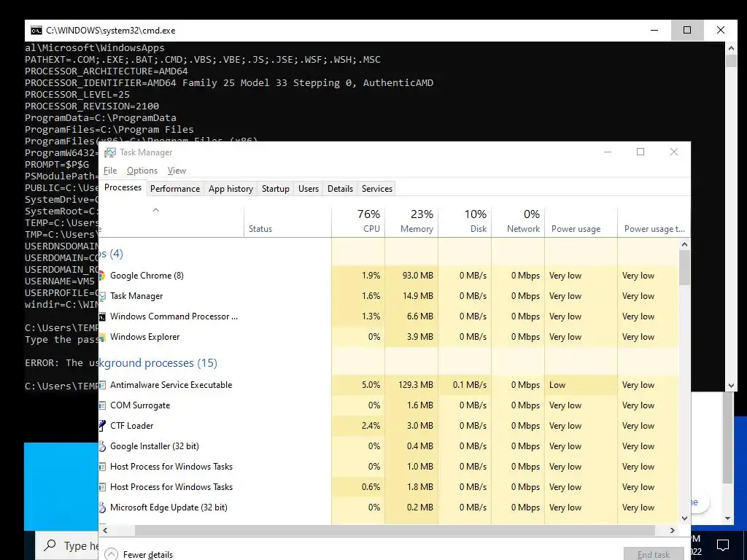Viewport: 747px width, 560px height.
Task: Click cmd.exe window scroll down arrow
Action: [x=731, y=386]
